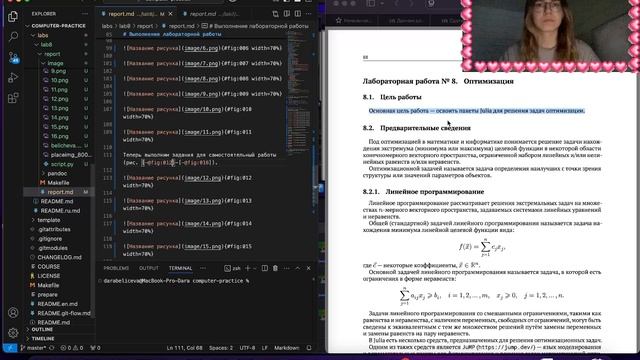Select the zsh terminal shell label

click(x=233, y=268)
